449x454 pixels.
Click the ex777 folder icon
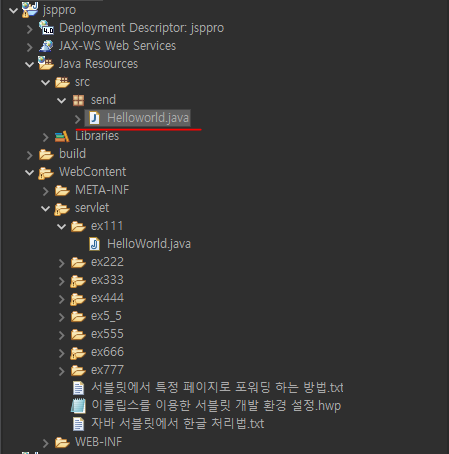tap(78, 370)
